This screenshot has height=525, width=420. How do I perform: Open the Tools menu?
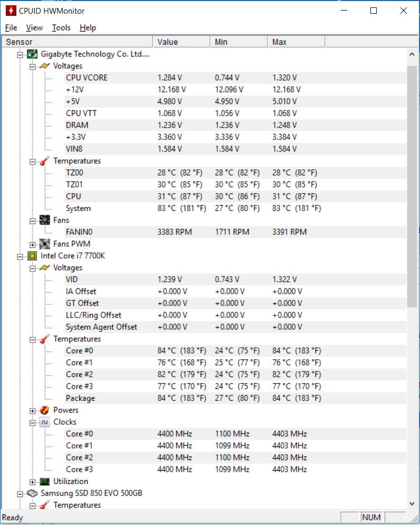(x=61, y=28)
